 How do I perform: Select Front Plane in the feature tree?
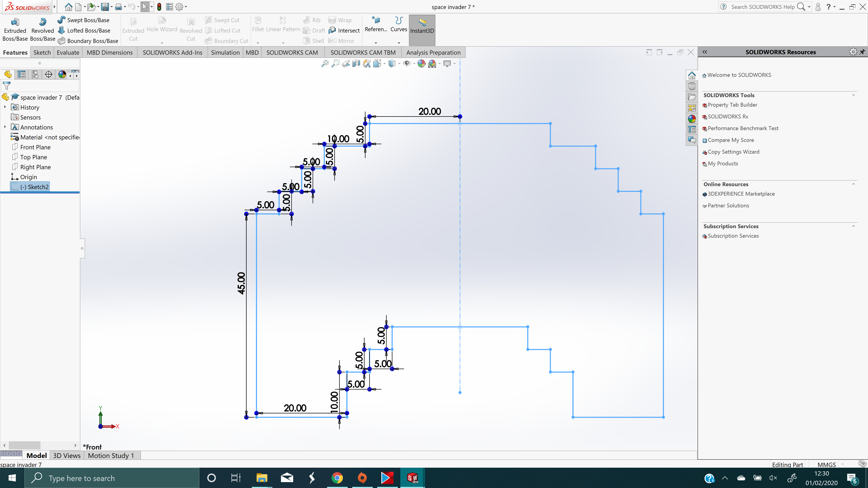coord(35,147)
